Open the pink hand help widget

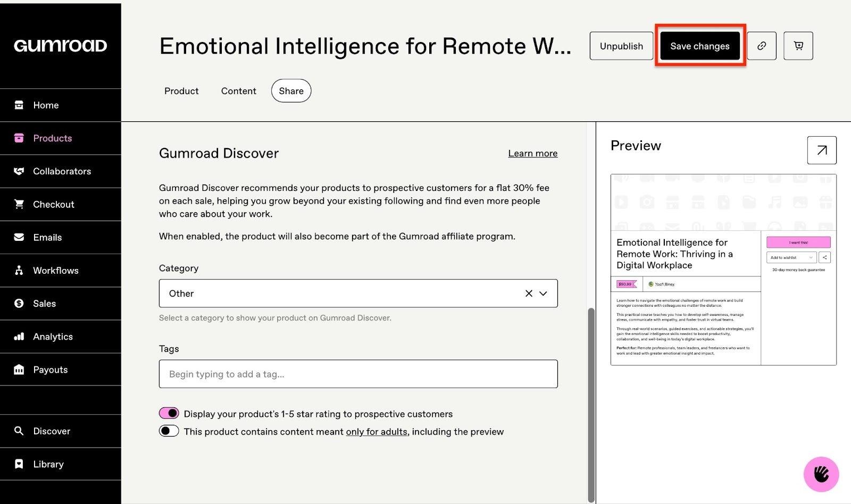coord(821,474)
